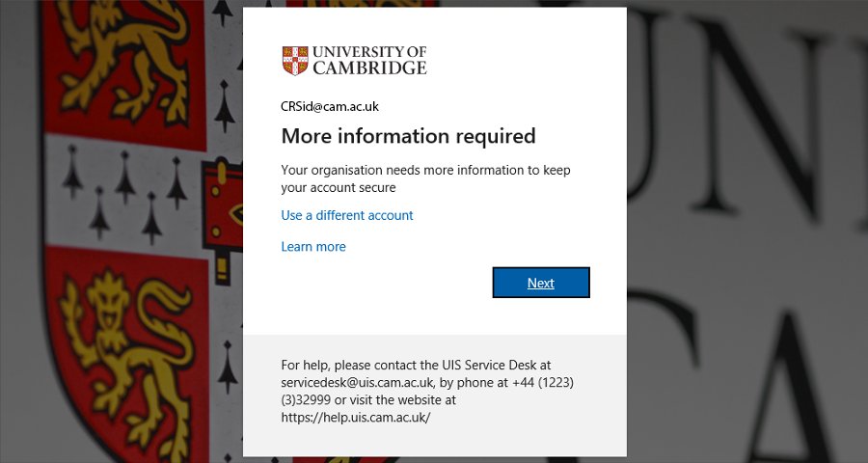
Task: Click the +44 (1223) phone number text
Action: point(542,382)
